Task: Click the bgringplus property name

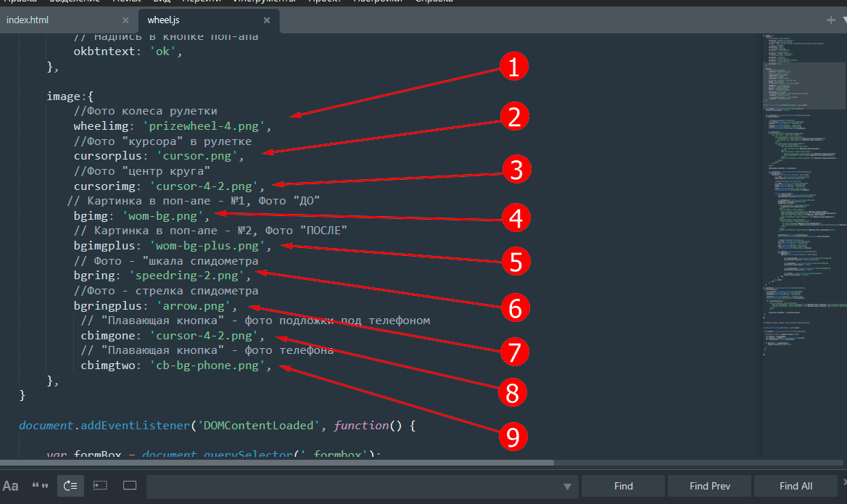Action: (x=107, y=306)
